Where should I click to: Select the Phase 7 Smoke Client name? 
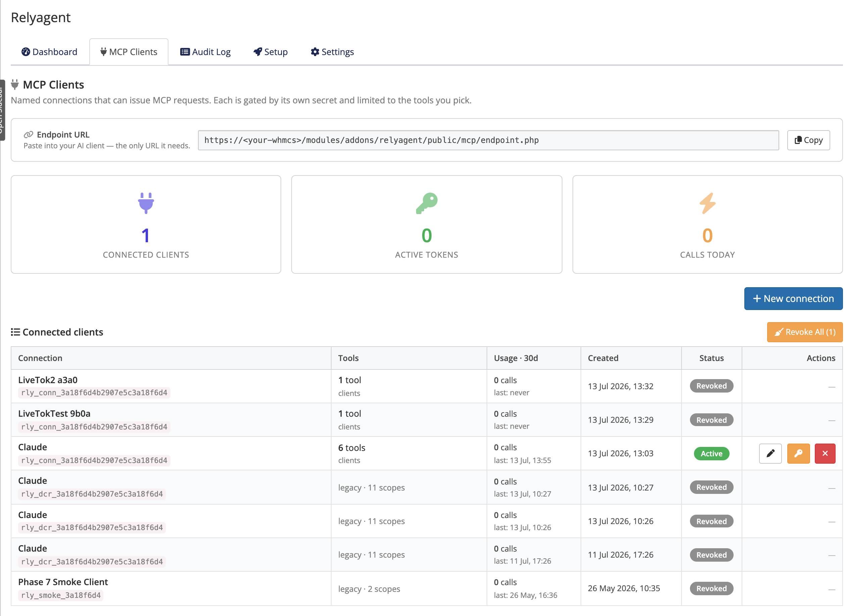[63, 582]
